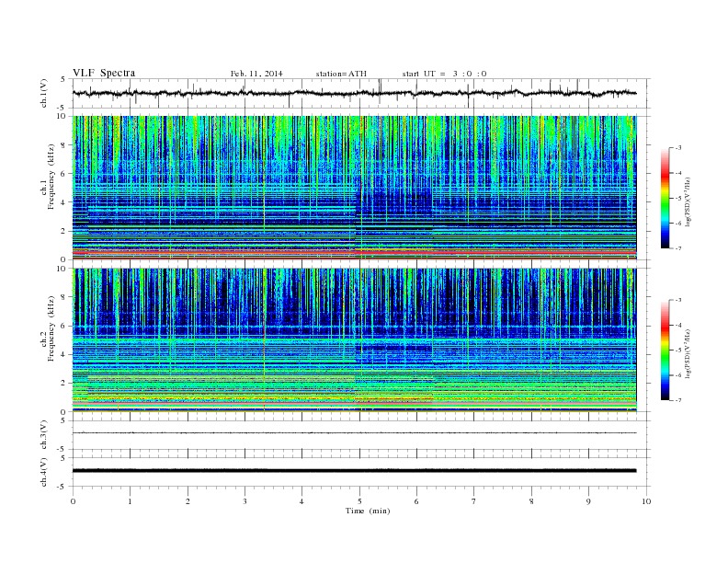Click the ch.2 spectrogram panel
Screen dimensions: 728x563
click(355, 340)
